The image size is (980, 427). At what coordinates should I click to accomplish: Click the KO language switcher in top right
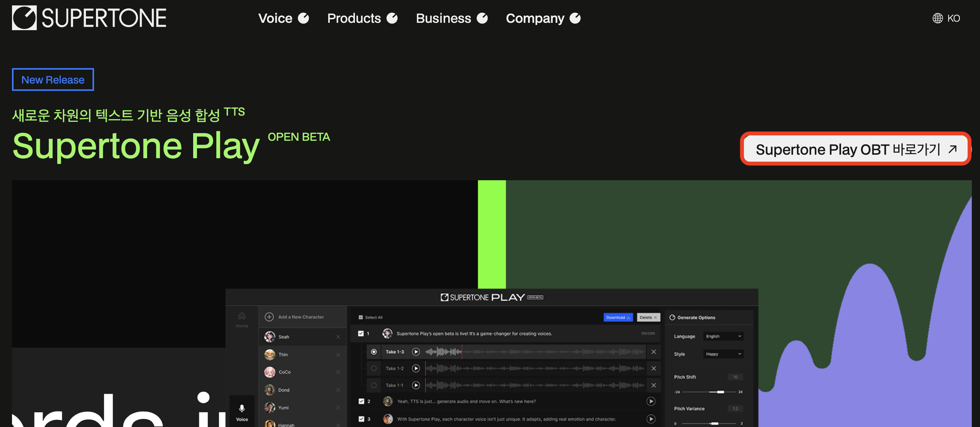click(947, 17)
